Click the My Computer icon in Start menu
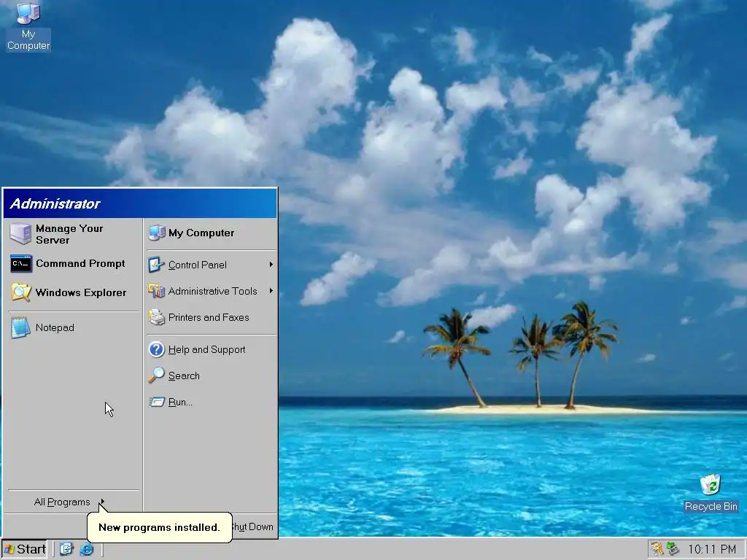Screen dimensions: 747x560 point(157,233)
